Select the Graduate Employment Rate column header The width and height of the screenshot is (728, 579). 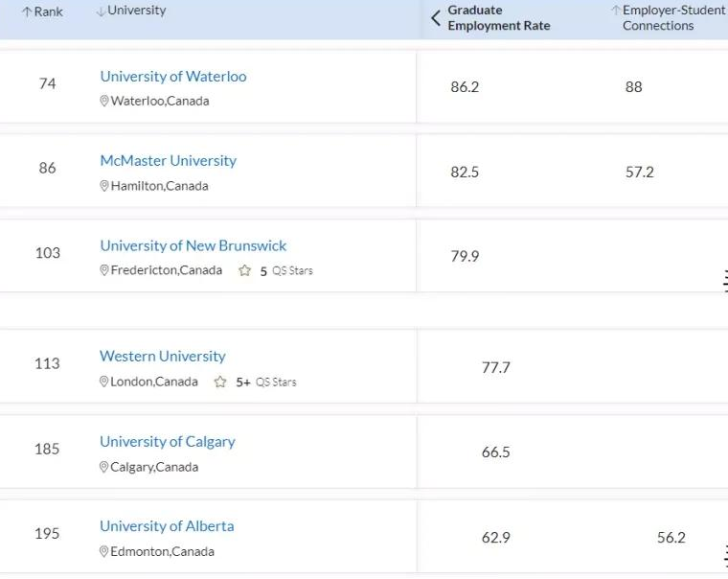coord(498,18)
